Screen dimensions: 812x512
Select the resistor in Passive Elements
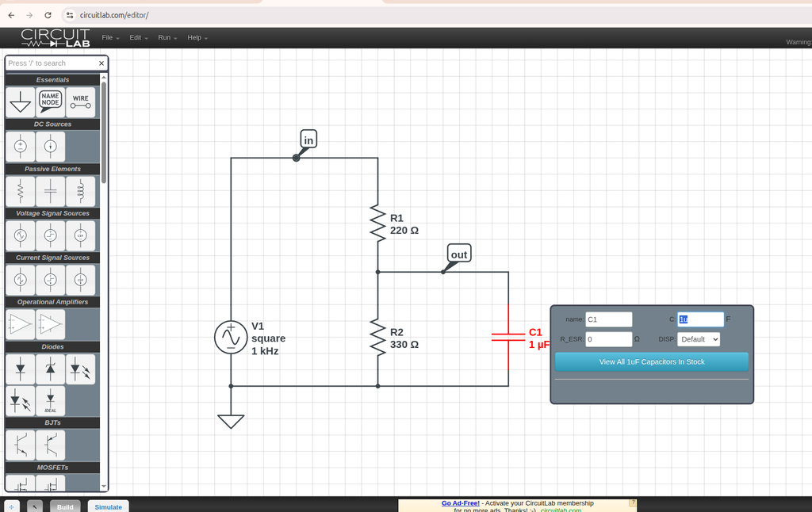(20, 191)
